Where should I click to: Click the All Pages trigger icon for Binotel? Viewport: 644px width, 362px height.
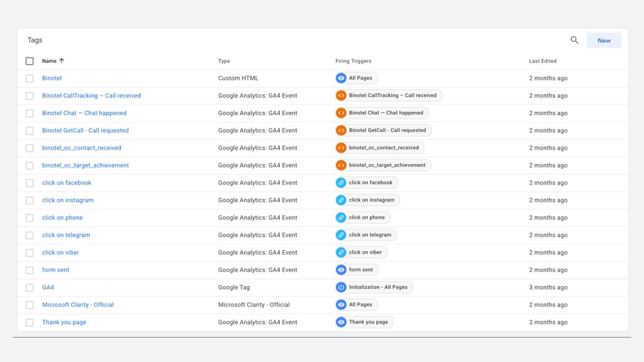(341, 78)
